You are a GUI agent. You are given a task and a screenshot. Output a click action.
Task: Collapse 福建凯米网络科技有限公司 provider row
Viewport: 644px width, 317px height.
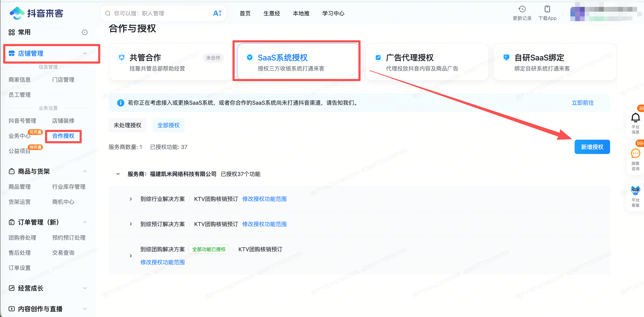[x=118, y=174]
